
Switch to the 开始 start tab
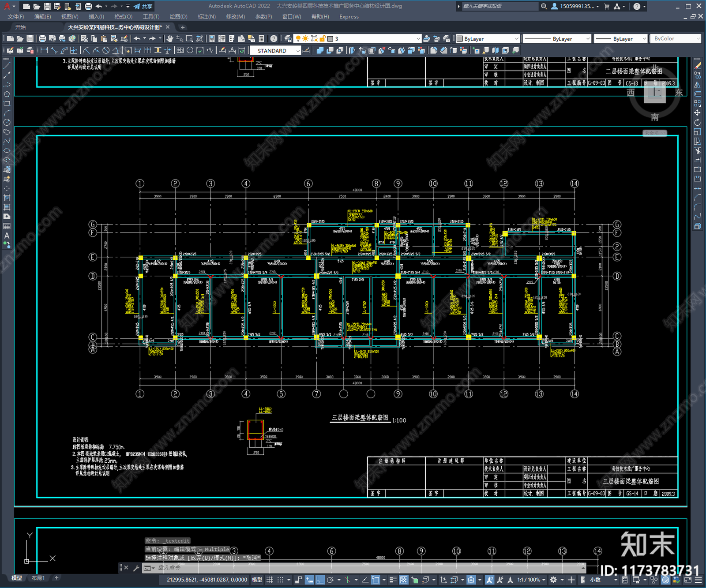point(21,27)
